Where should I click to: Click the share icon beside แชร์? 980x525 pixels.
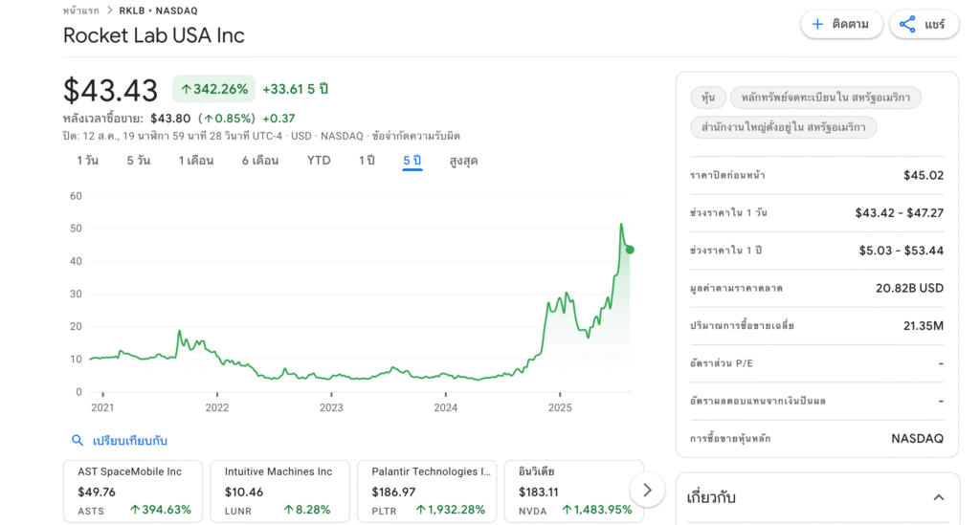[x=907, y=24]
